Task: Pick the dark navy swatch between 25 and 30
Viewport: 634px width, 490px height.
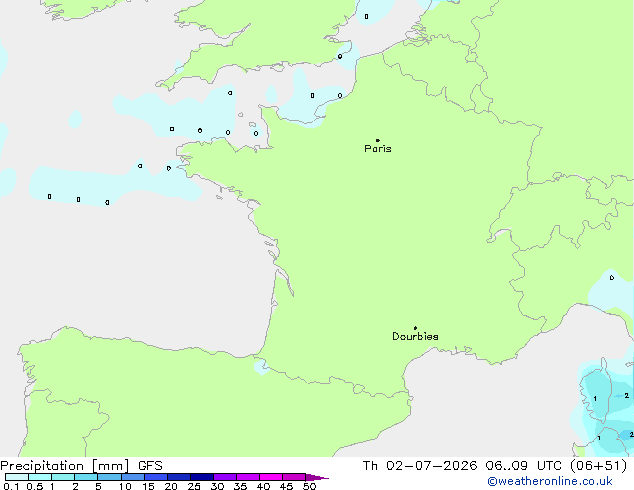Action: point(202,477)
